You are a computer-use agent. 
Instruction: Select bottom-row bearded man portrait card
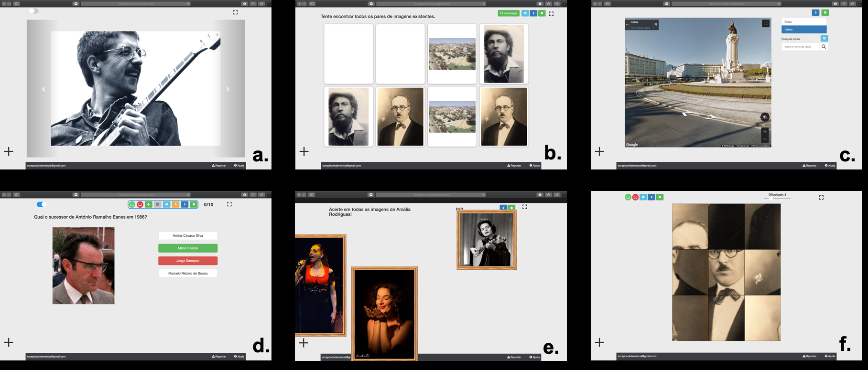pyautogui.click(x=348, y=116)
